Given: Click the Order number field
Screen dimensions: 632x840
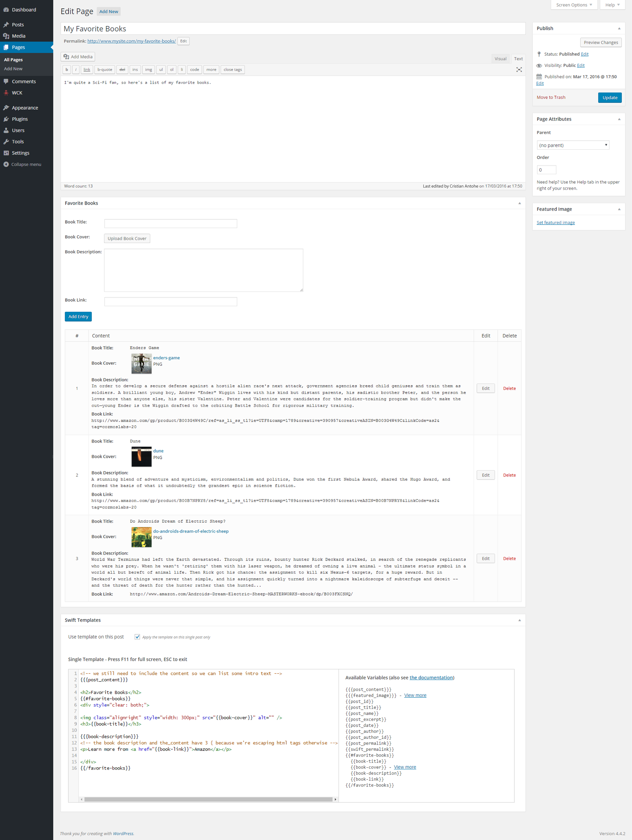Looking at the screenshot, I should (546, 170).
